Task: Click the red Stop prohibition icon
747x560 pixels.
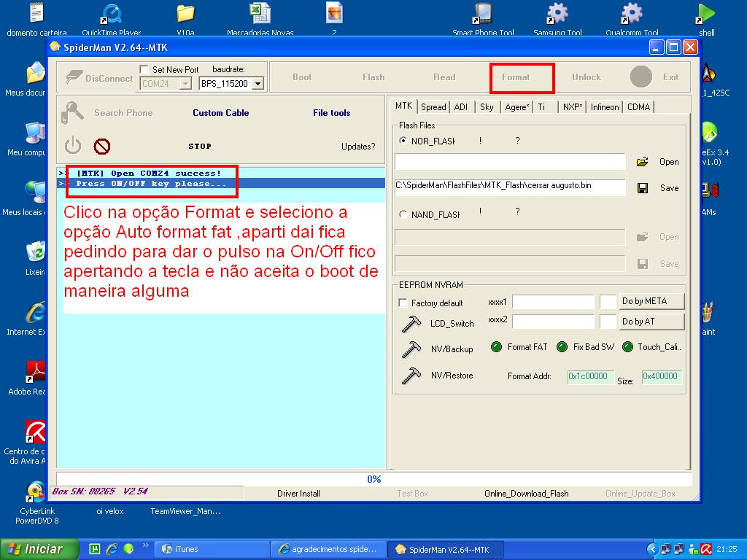Action: point(102,147)
